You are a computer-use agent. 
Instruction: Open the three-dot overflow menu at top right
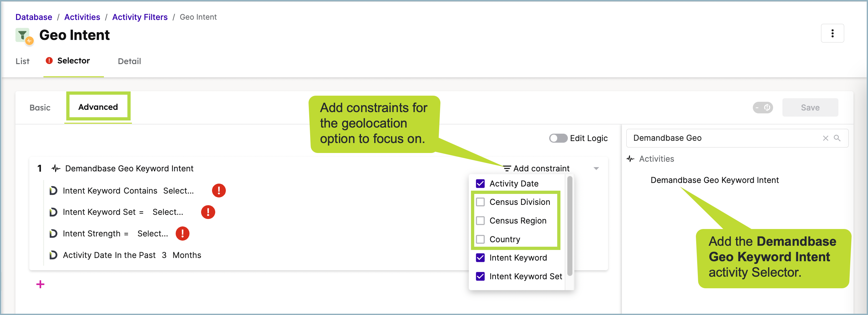(x=833, y=33)
